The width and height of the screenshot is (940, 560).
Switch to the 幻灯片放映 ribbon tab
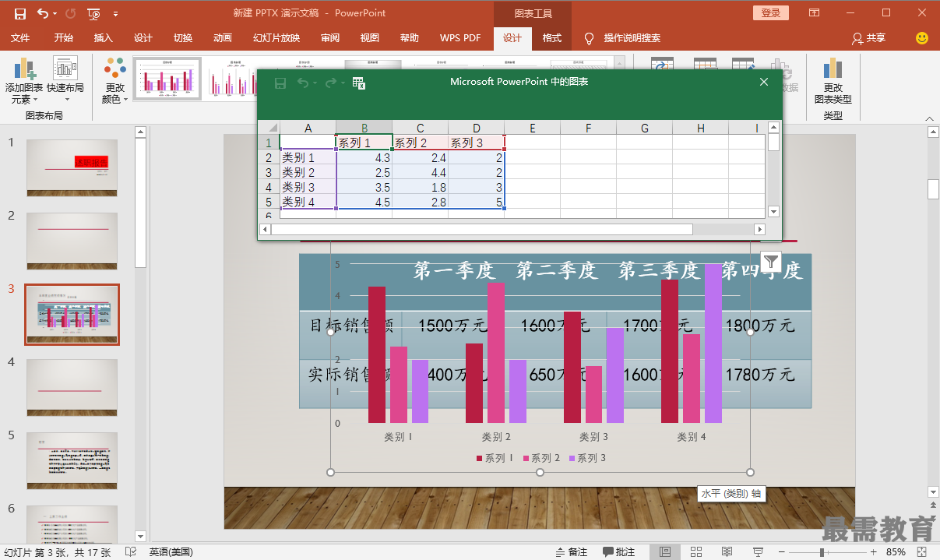276,37
